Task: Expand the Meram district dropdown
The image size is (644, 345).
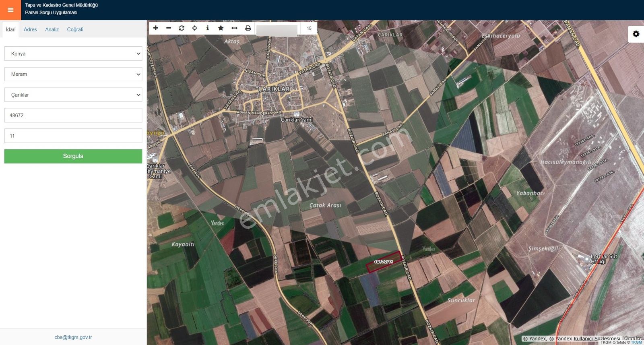Action: click(x=73, y=74)
